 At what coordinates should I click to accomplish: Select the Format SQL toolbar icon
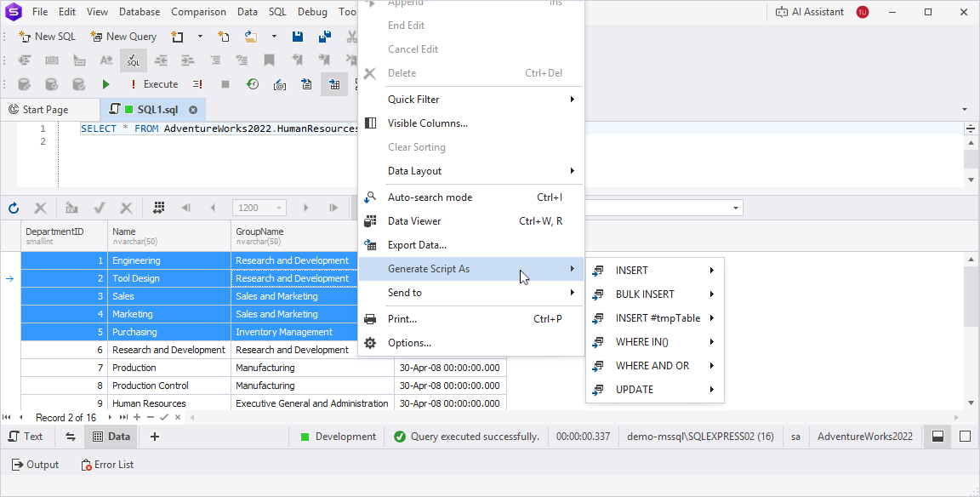click(133, 60)
